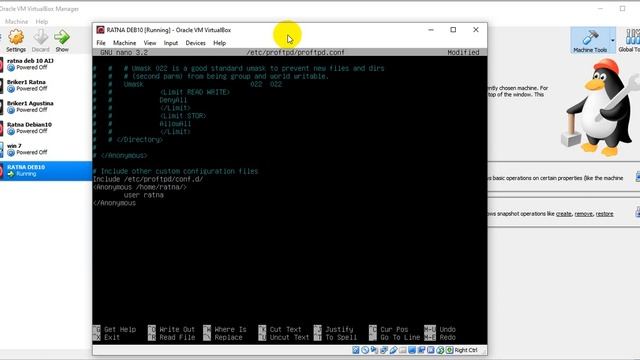Select the 'Ratna Debian10' machine
This screenshot has width=640, height=360.
pos(46,128)
